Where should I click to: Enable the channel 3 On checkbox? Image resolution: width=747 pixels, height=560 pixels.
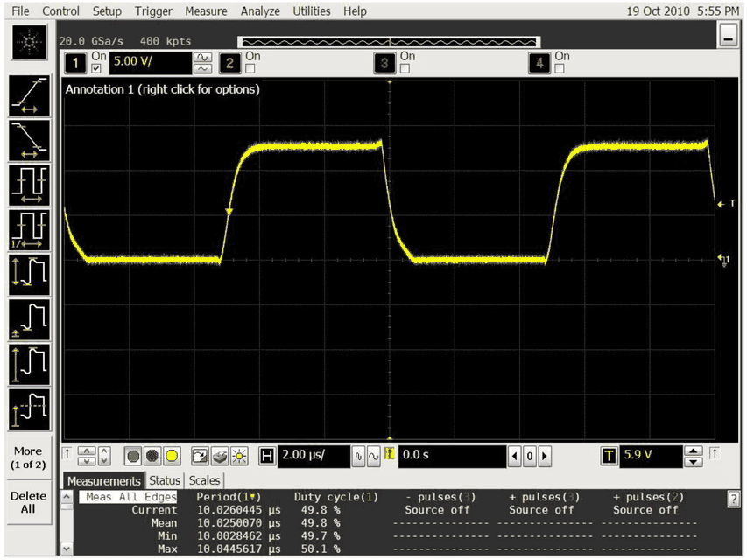click(x=405, y=68)
